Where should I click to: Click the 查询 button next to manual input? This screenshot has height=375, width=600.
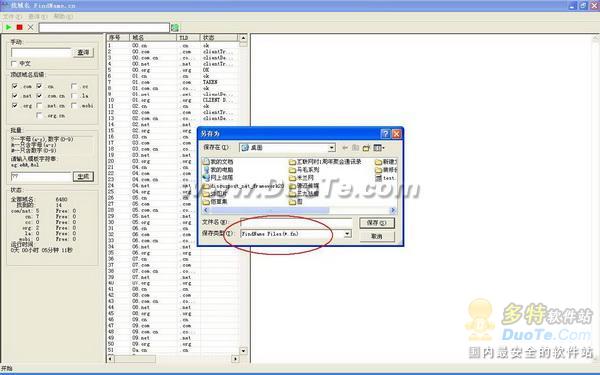click(x=83, y=52)
